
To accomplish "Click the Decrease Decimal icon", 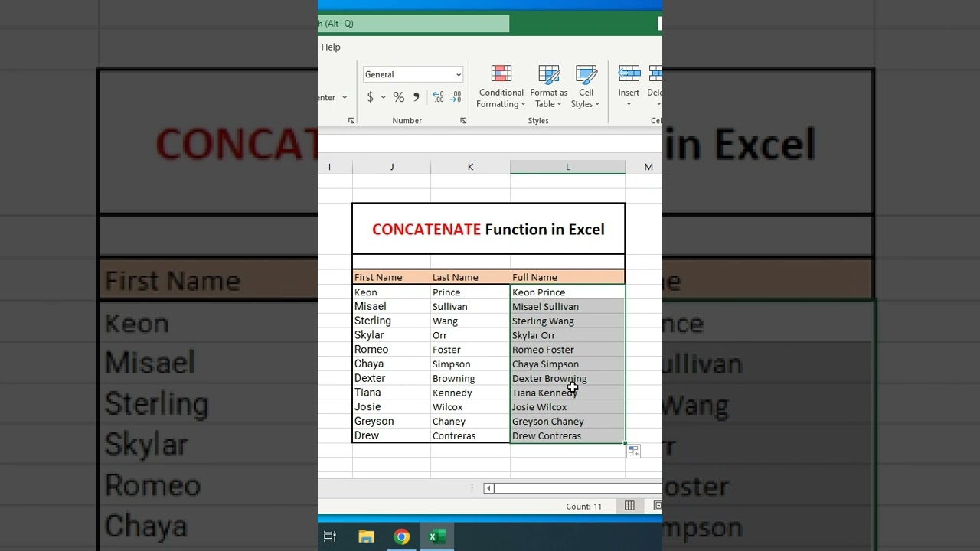I will pyautogui.click(x=456, y=97).
